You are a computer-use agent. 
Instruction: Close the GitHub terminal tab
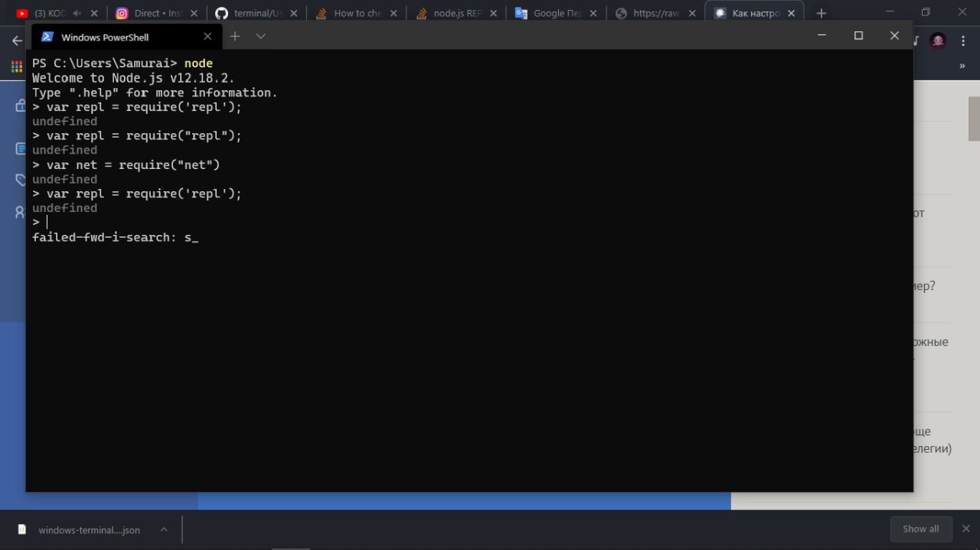point(294,13)
